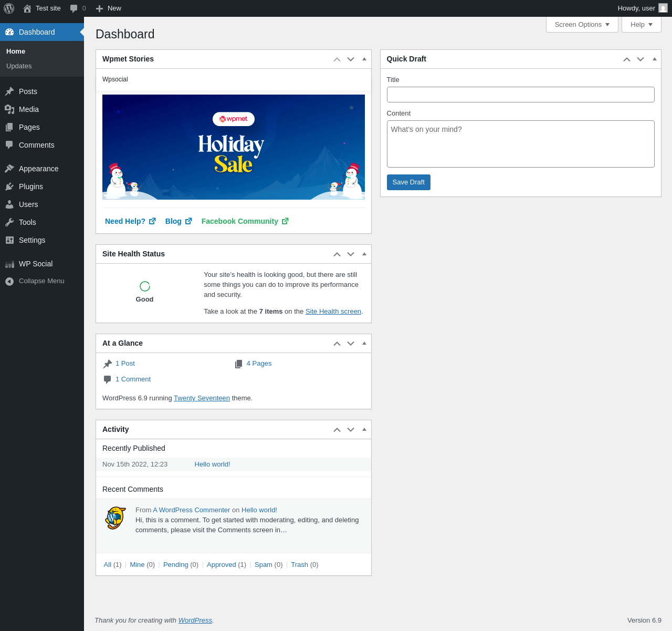Click the Save Draft button

408,182
